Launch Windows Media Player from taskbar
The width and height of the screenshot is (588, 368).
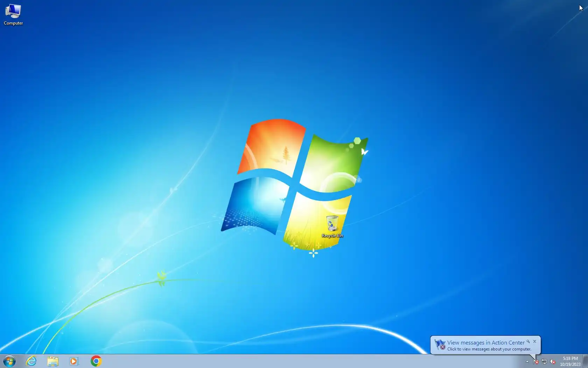(74, 361)
